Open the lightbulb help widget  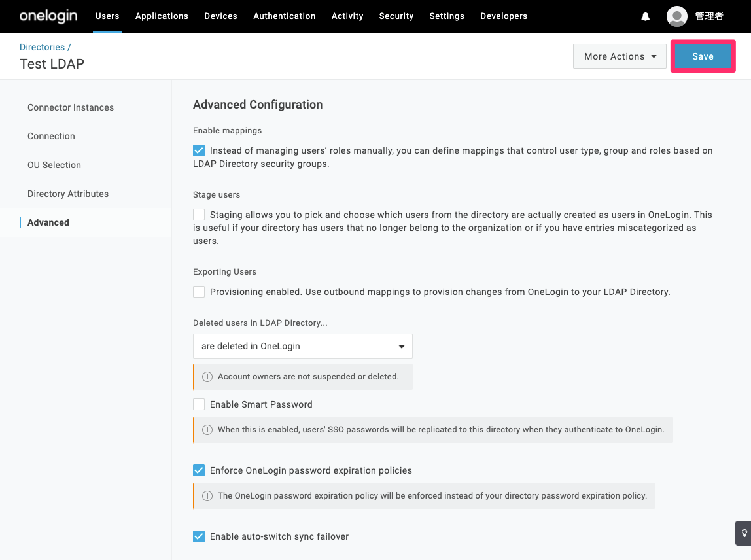(x=744, y=533)
